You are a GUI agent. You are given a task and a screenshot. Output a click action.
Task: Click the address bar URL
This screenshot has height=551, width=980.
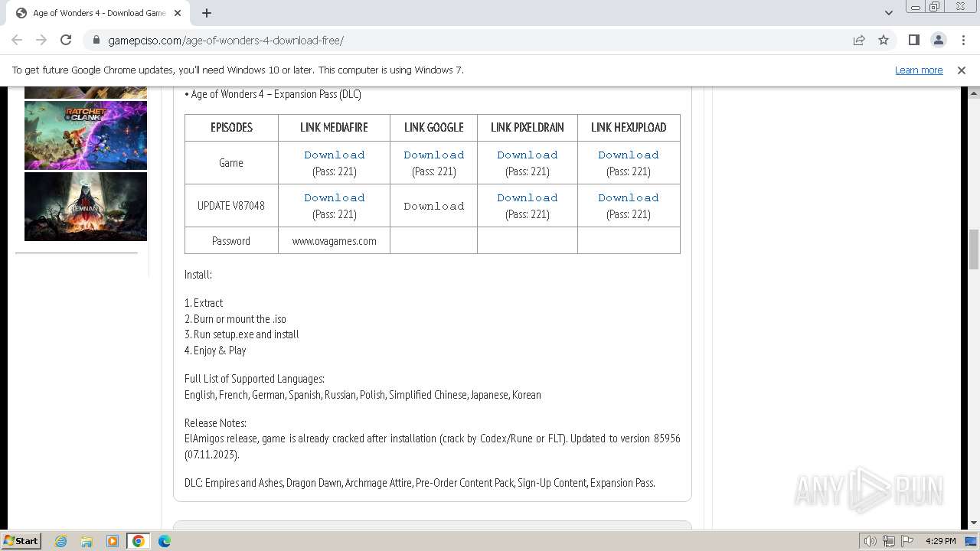(226, 40)
